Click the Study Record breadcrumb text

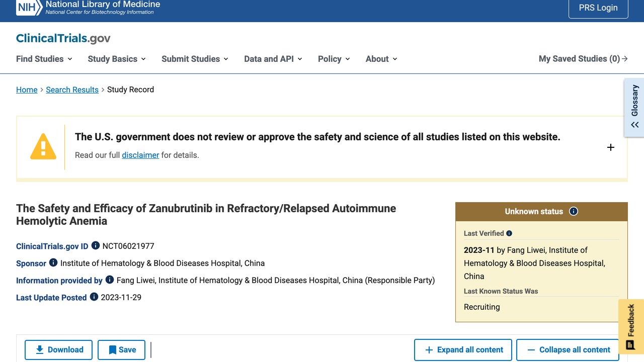coord(130,89)
